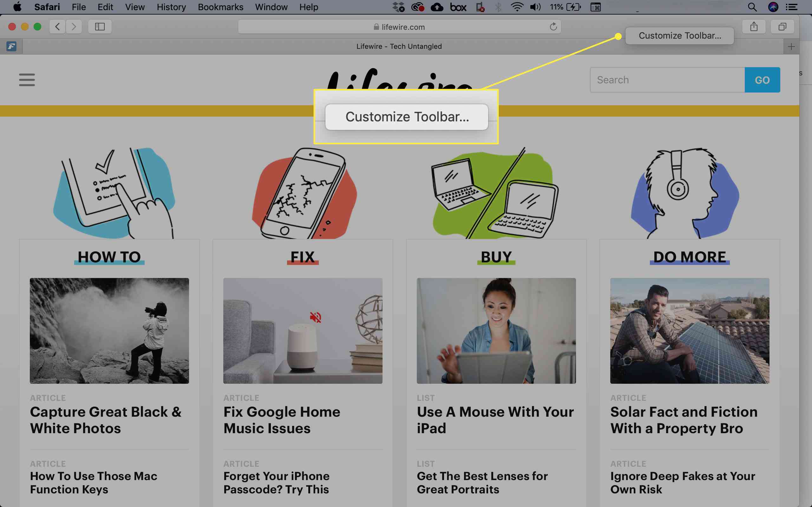The width and height of the screenshot is (812, 507).
Task: Click the GO search button
Action: pyautogui.click(x=762, y=80)
